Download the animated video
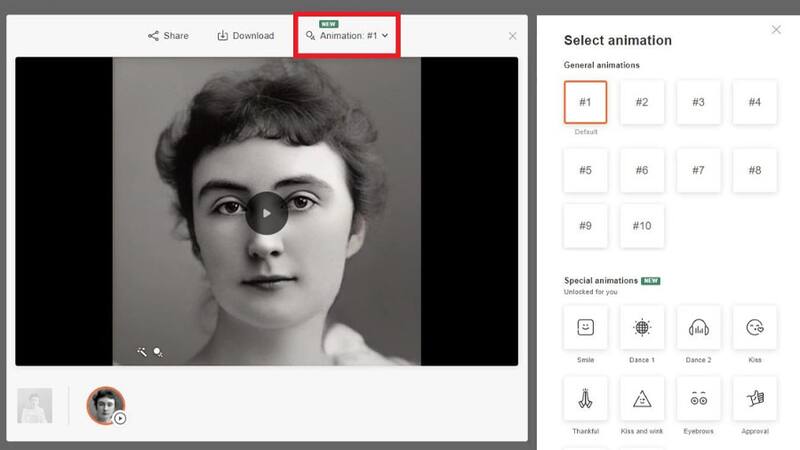 [x=245, y=36]
